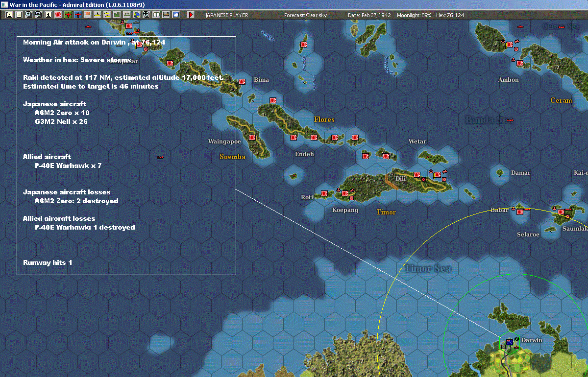Click the green bar chart toolbar icon
Viewport: 588px width, 377px height.
click(117, 15)
